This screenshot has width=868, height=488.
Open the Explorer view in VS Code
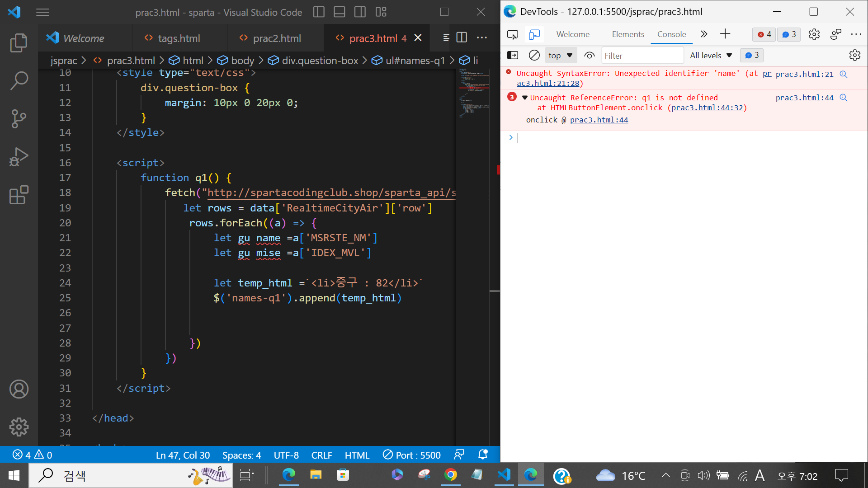[x=19, y=43]
